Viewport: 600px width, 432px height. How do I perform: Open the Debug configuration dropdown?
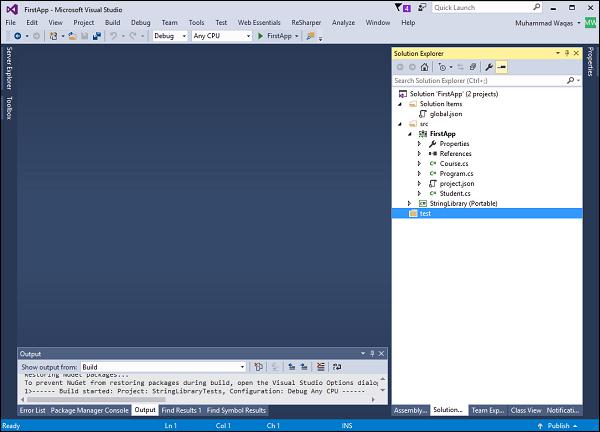pos(170,36)
